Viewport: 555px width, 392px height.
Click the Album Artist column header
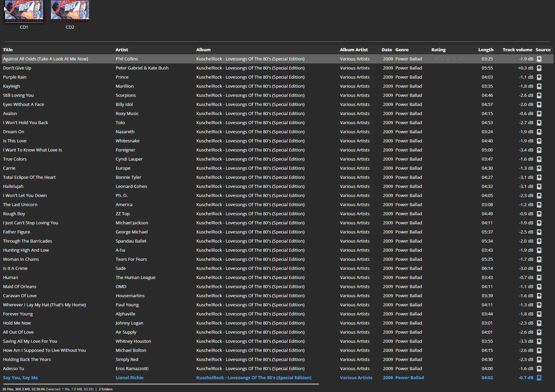(354, 50)
